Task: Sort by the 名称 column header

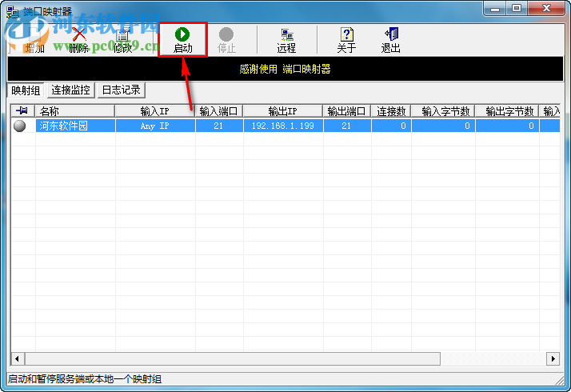Action: tap(75, 110)
